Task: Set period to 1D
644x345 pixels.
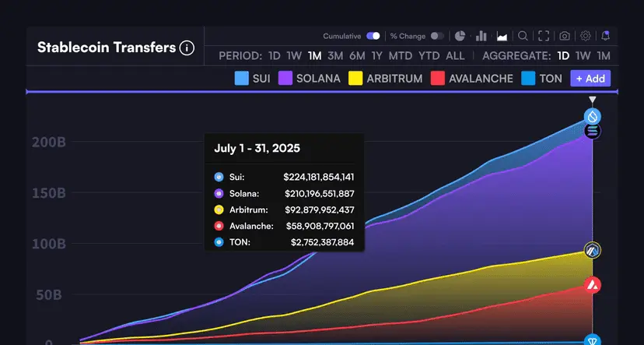Action: click(x=275, y=56)
